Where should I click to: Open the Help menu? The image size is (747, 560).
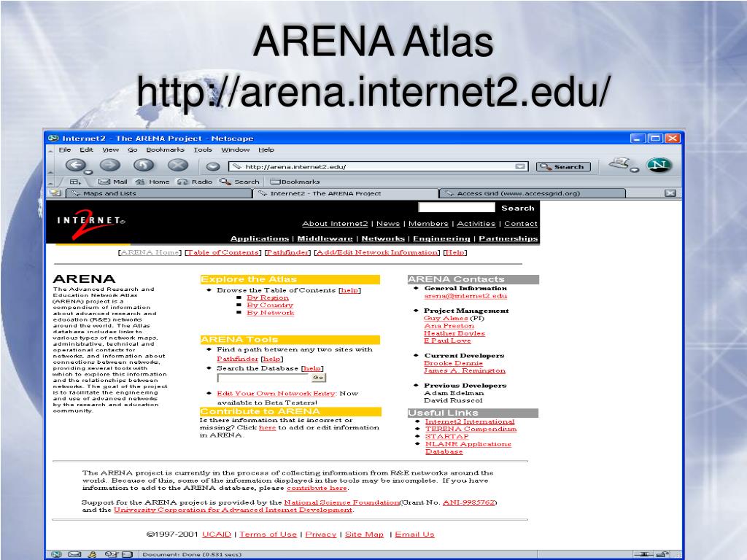pos(266,149)
